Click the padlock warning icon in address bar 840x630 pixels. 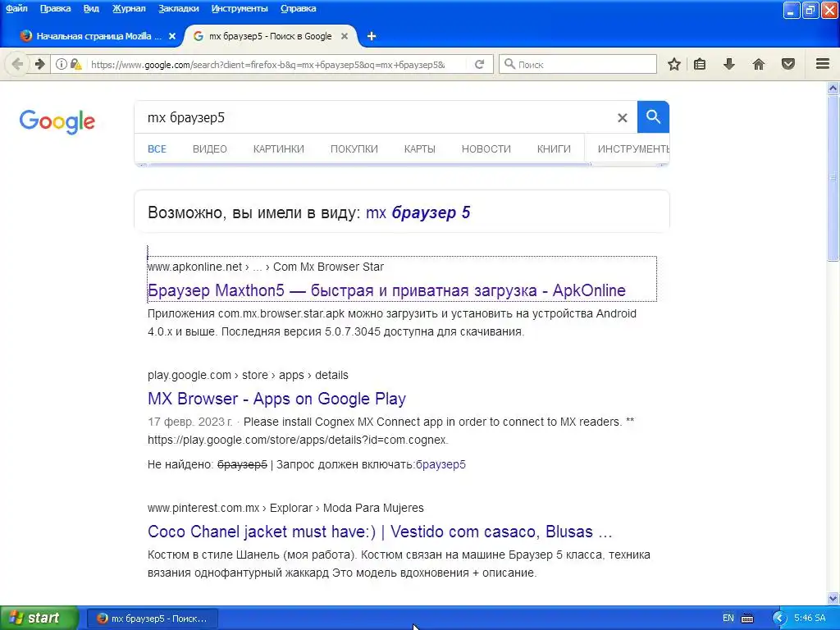(76, 64)
